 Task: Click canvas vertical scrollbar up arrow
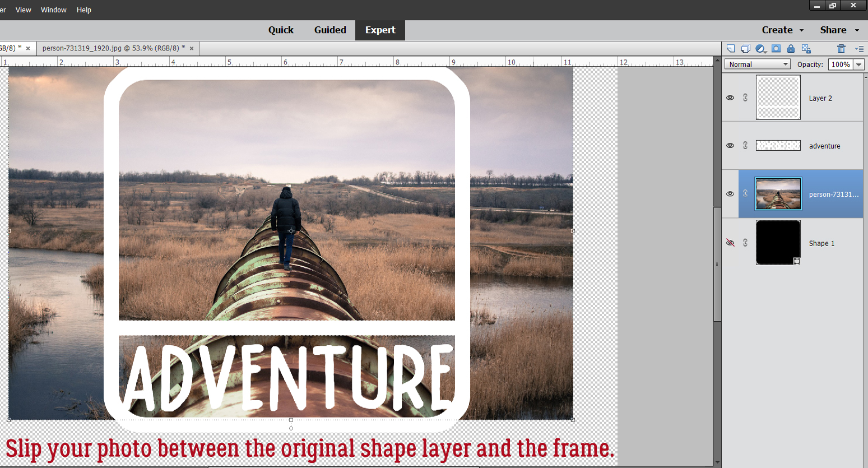717,59
